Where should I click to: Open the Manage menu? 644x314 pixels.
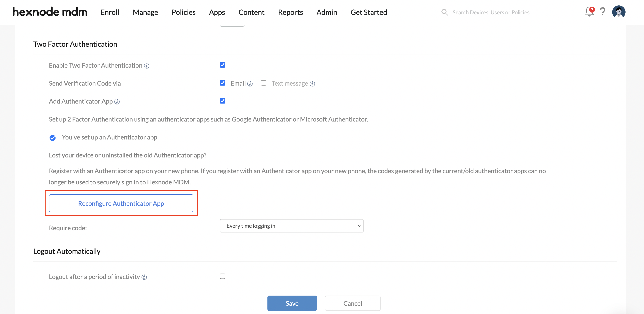pos(145,12)
